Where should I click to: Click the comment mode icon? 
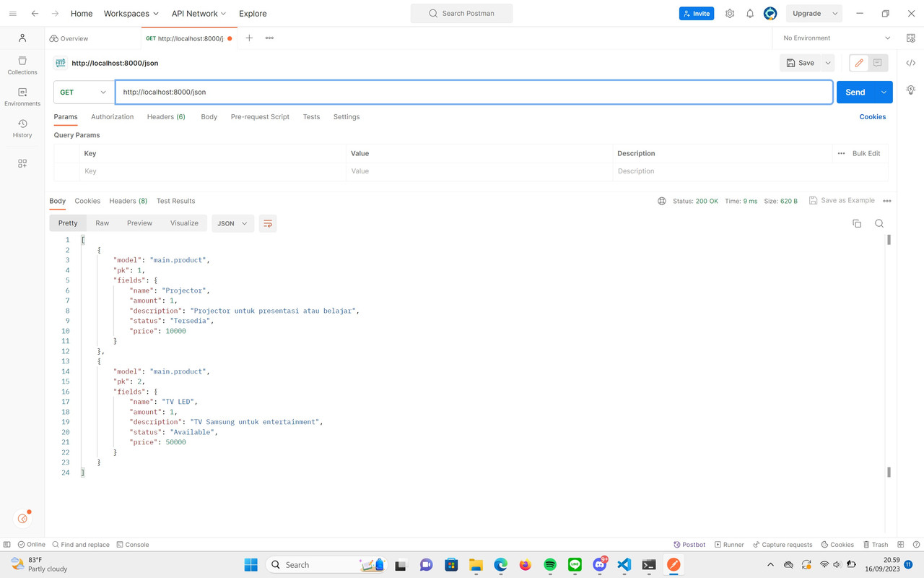tap(878, 63)
